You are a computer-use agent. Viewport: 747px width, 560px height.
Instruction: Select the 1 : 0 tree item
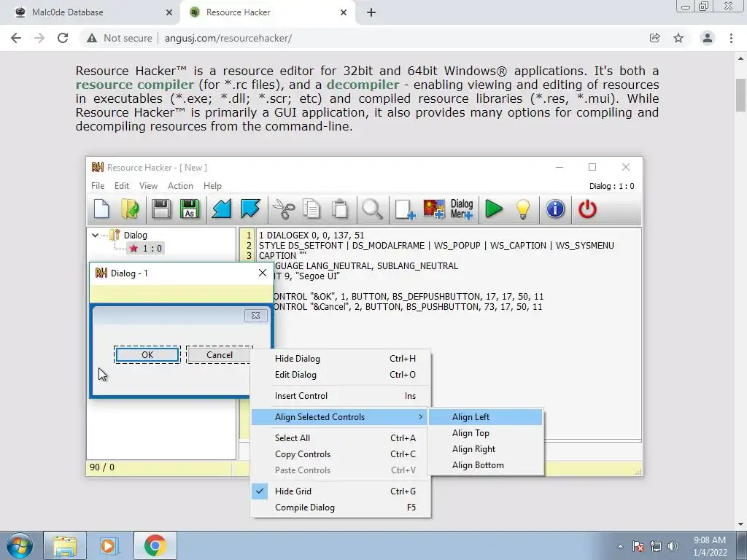(x=146, y=248)
